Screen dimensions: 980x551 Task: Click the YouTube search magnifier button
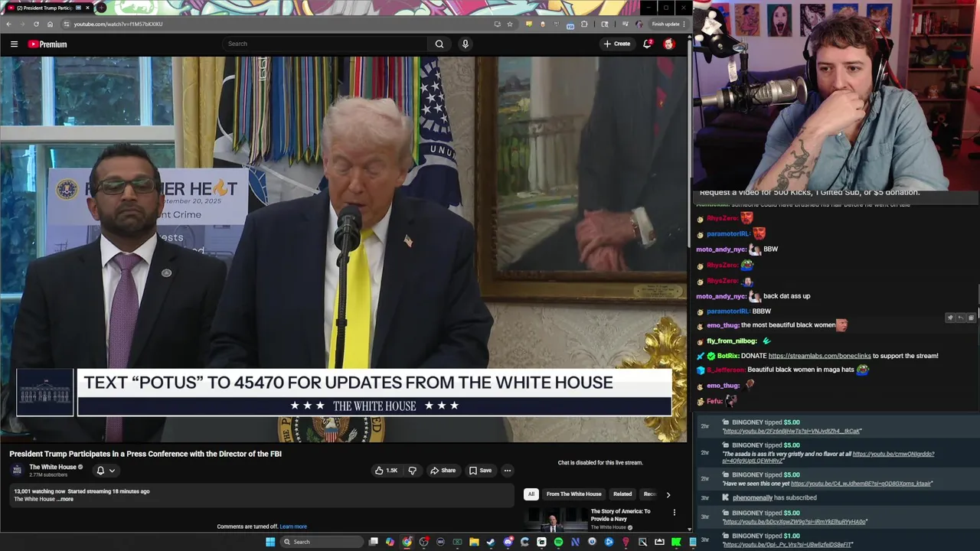point(439,44)
